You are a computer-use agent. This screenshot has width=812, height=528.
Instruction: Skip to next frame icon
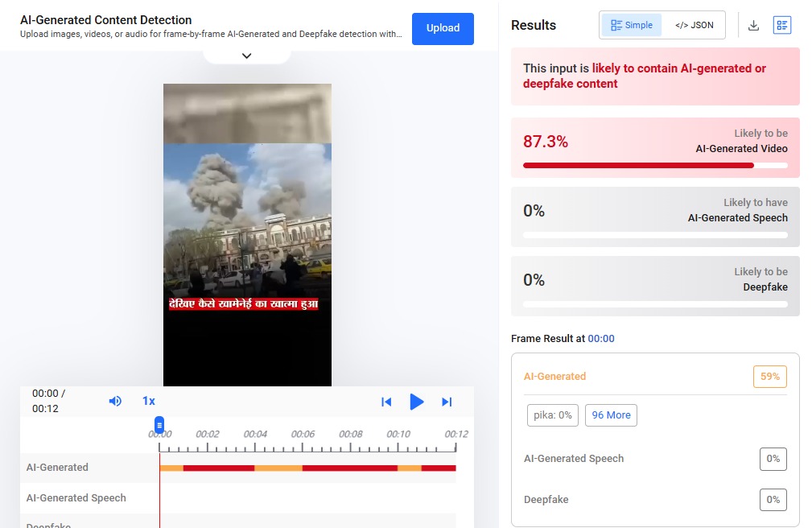tap(447, 402)
